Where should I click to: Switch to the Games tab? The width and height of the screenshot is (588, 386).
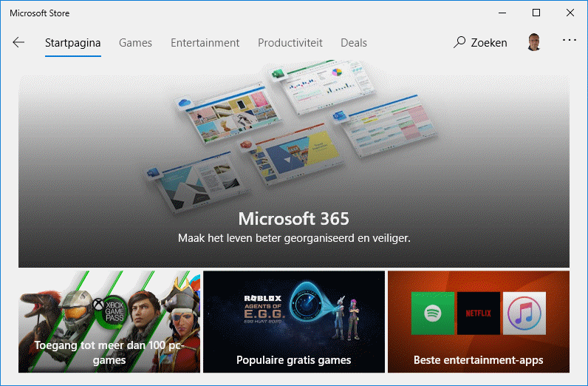135,43
